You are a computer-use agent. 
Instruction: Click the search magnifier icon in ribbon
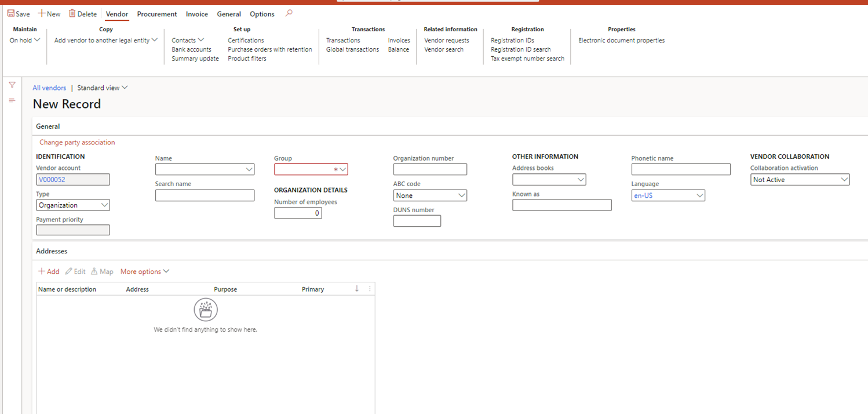289,13
